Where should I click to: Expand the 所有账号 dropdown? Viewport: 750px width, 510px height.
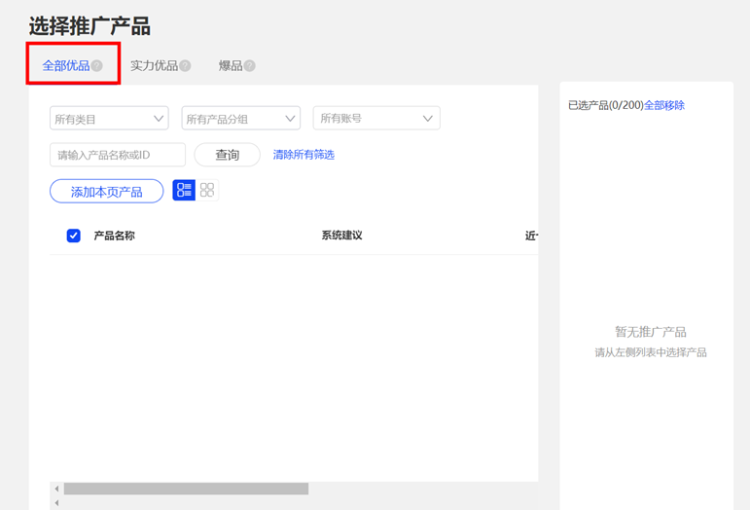376,119
